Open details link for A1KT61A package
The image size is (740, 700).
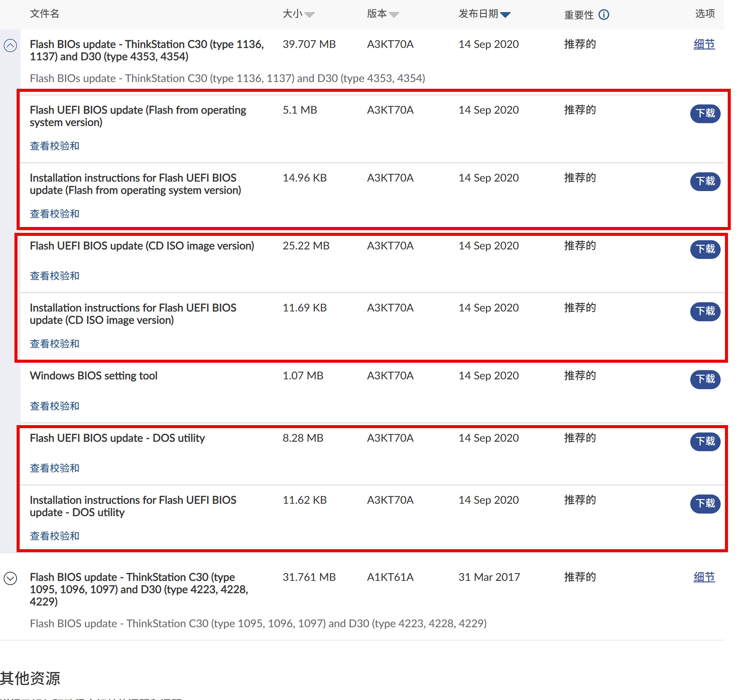tap(704, 577)
